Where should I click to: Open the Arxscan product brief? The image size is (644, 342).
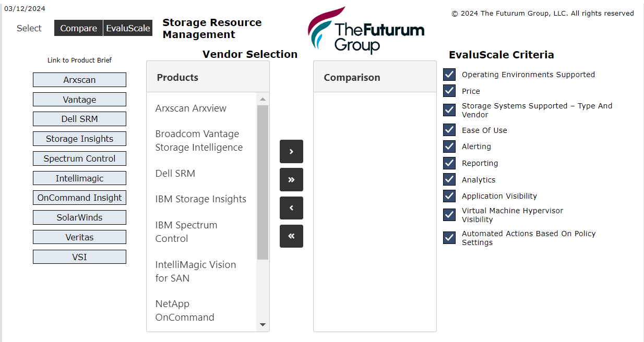(x=79, y=80)
